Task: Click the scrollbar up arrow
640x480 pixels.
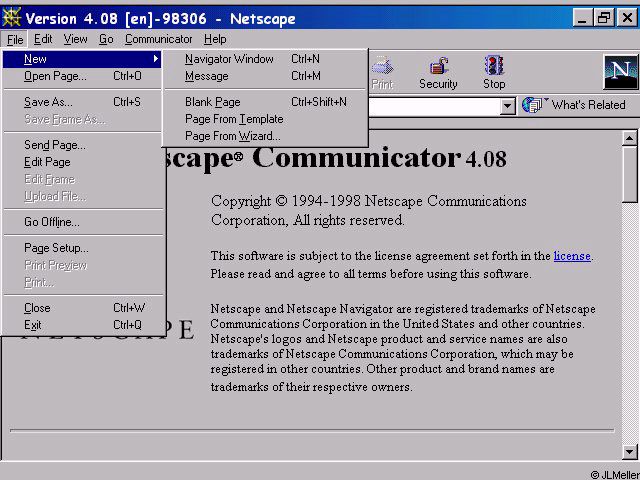Action: pyautogui.click(x=629, y=138)
